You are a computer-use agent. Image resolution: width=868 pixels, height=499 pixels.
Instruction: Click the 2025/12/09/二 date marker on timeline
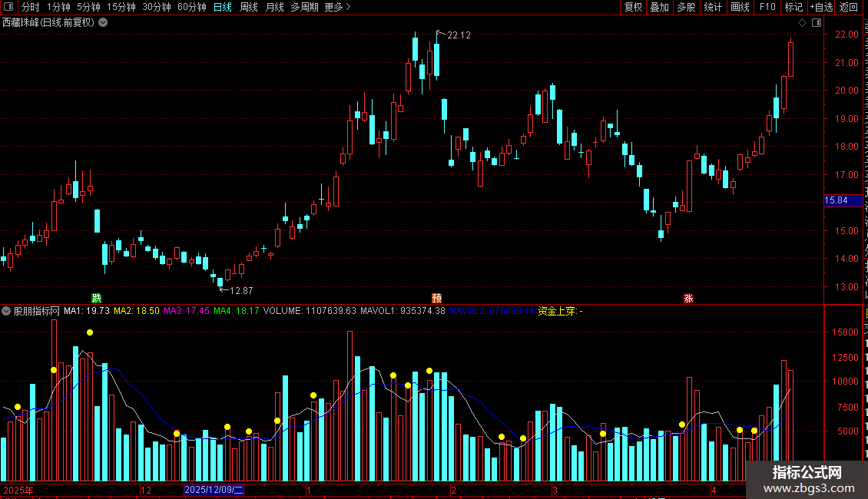tap(214, 490)
